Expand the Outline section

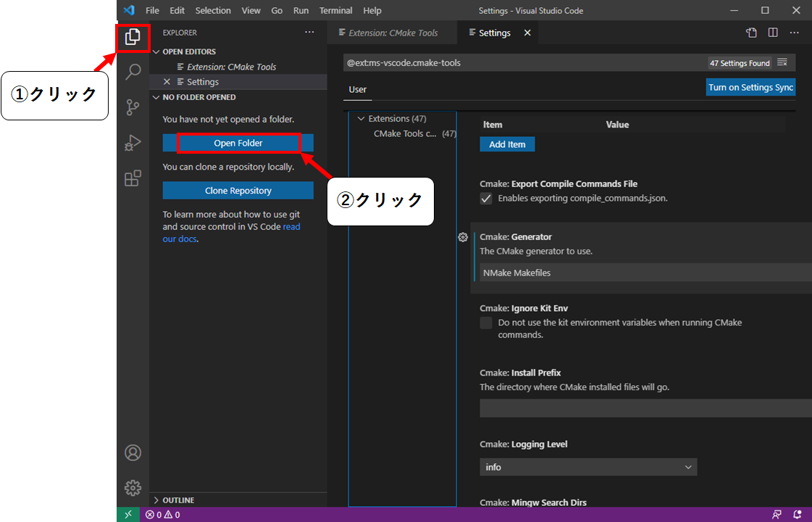177,500
